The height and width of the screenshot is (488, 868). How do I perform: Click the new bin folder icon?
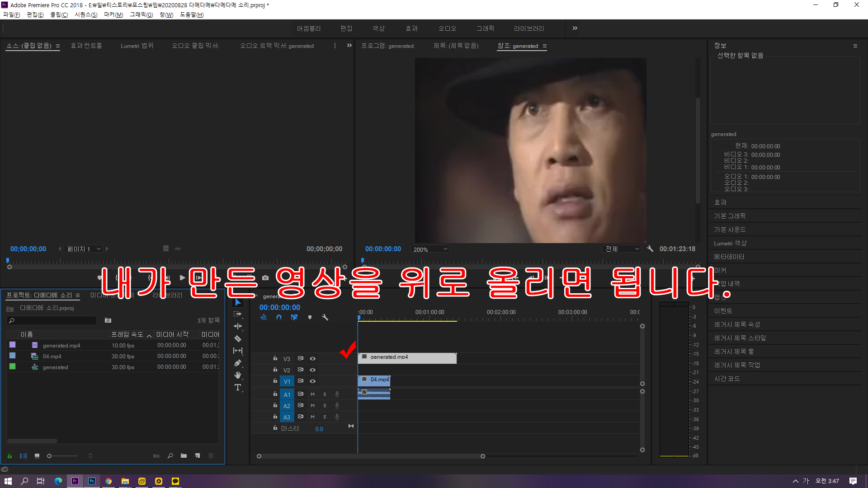tap(184, 455)
